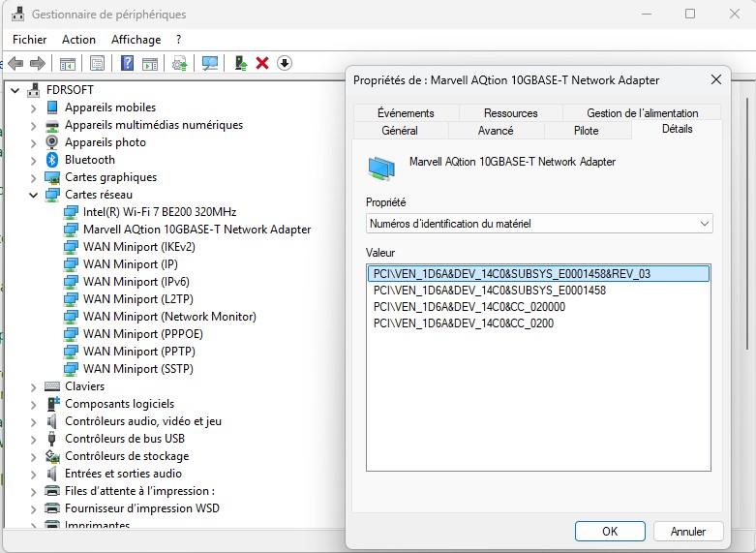Open the Affichage menu

click(136, 40)
